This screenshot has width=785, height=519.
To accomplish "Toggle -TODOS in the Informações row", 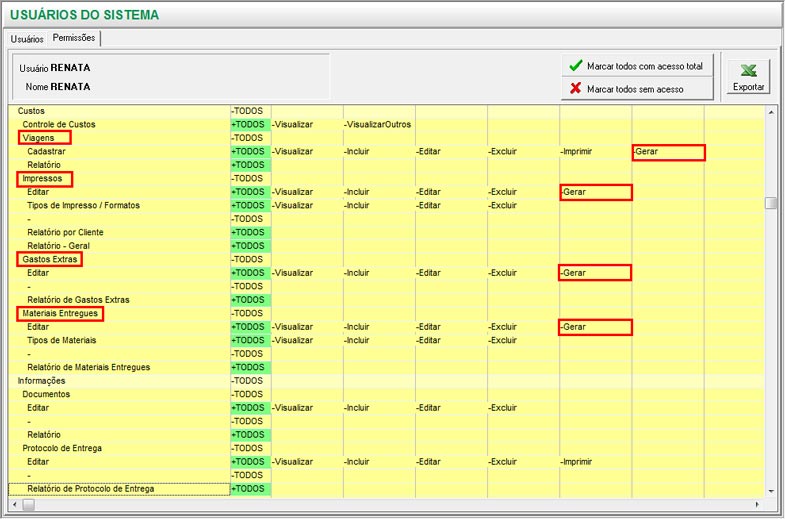I will (x=250, y=381).
